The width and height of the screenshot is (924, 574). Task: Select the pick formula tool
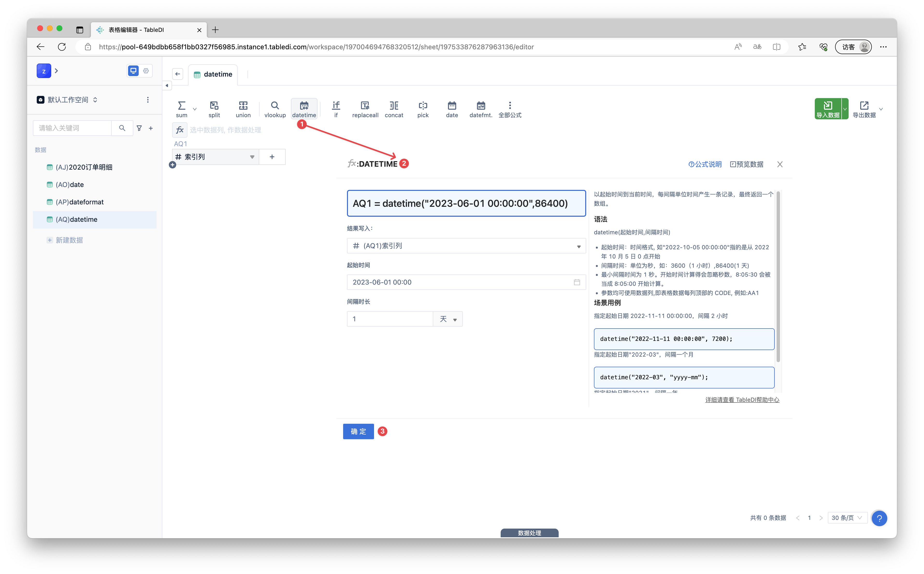click(423, 109)
